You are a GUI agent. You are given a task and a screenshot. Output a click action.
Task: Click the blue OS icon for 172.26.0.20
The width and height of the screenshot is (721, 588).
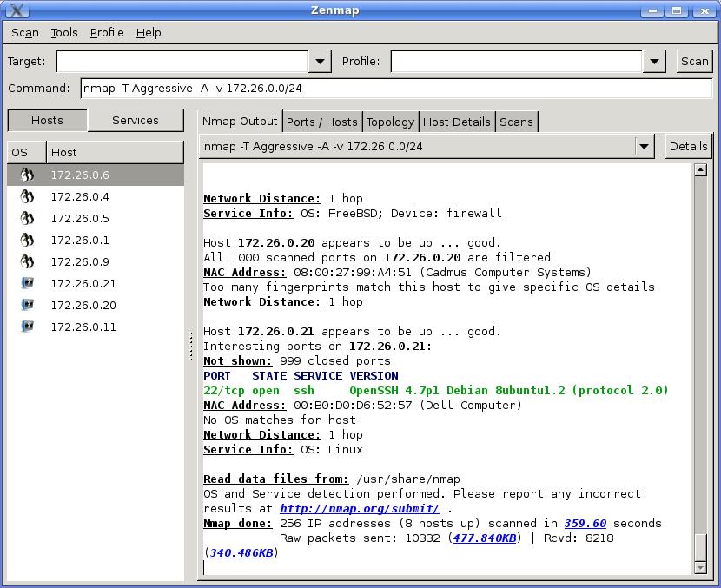[x=27, y=305]
